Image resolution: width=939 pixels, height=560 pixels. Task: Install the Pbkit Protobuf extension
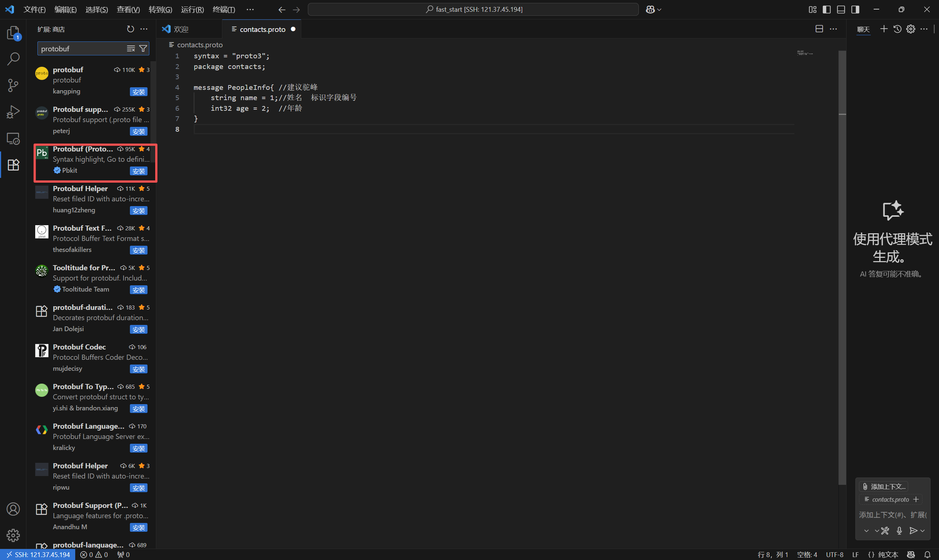[x=139, y=171]
